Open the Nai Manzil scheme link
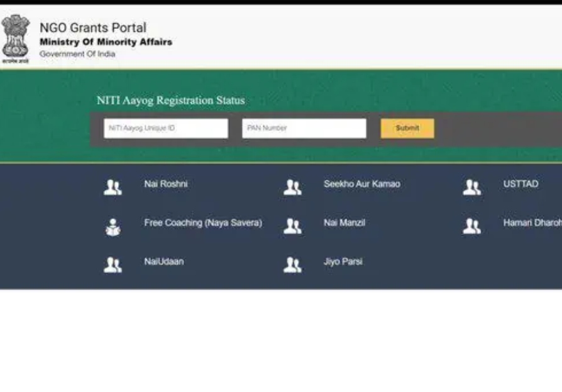Viewport: 562px width, 392px height. 344,223
